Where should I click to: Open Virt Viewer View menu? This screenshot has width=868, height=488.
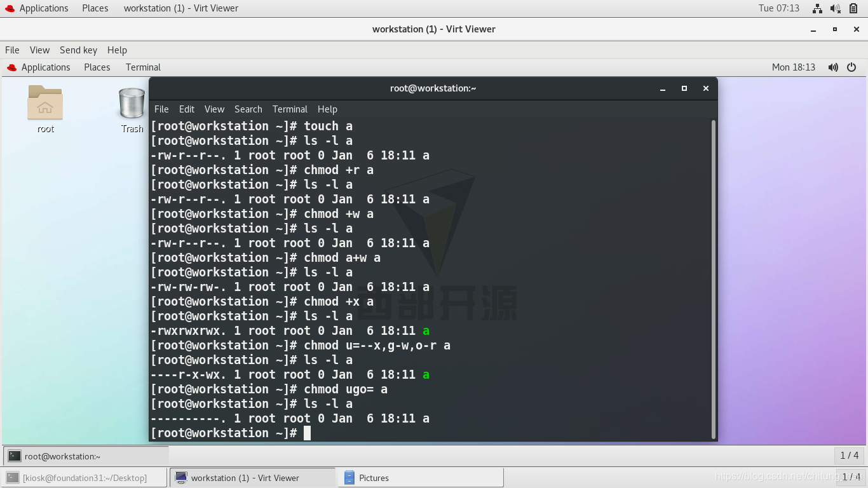click(39, 50)
